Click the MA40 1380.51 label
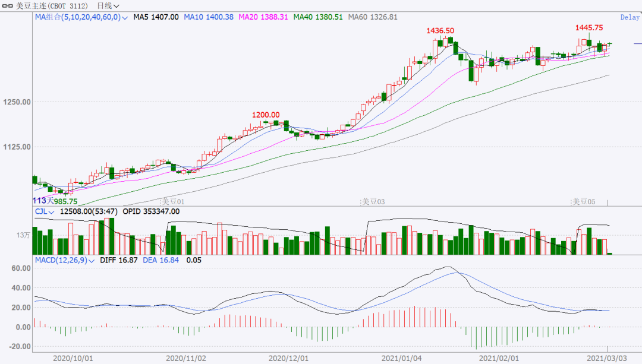Image resolution: width=642 pixels, height=364 pixels. point(318,17)
